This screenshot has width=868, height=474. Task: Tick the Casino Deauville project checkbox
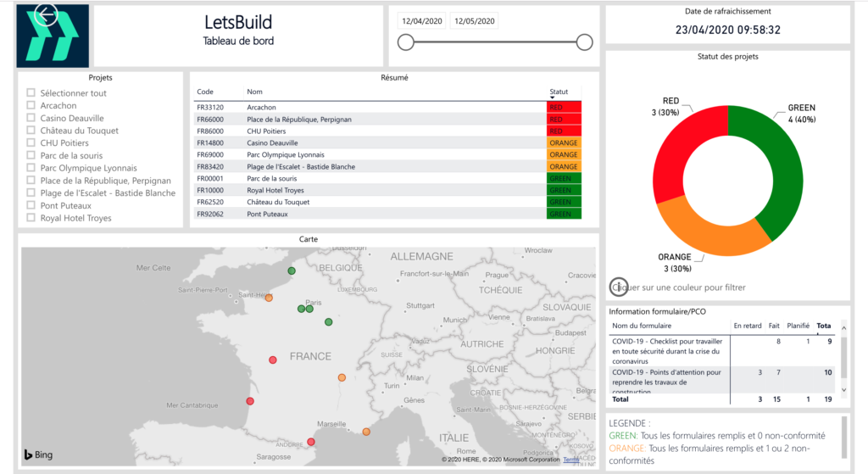[x=31, y=119]
